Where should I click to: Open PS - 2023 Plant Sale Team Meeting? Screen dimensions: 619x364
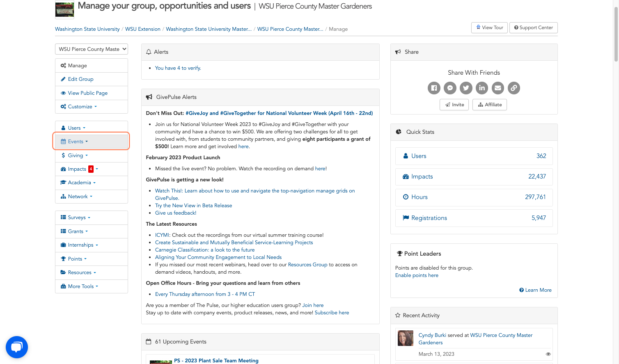216,361
